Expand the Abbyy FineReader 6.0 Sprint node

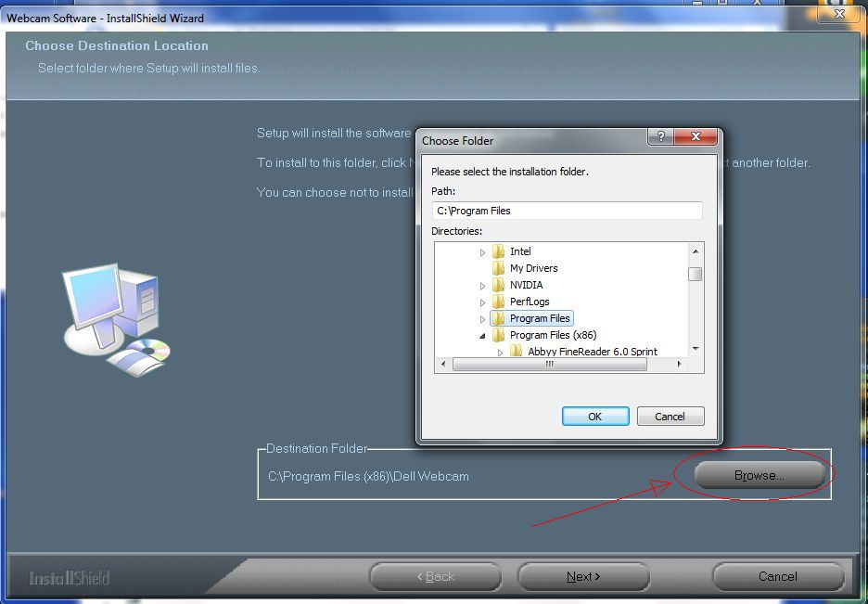500,353
